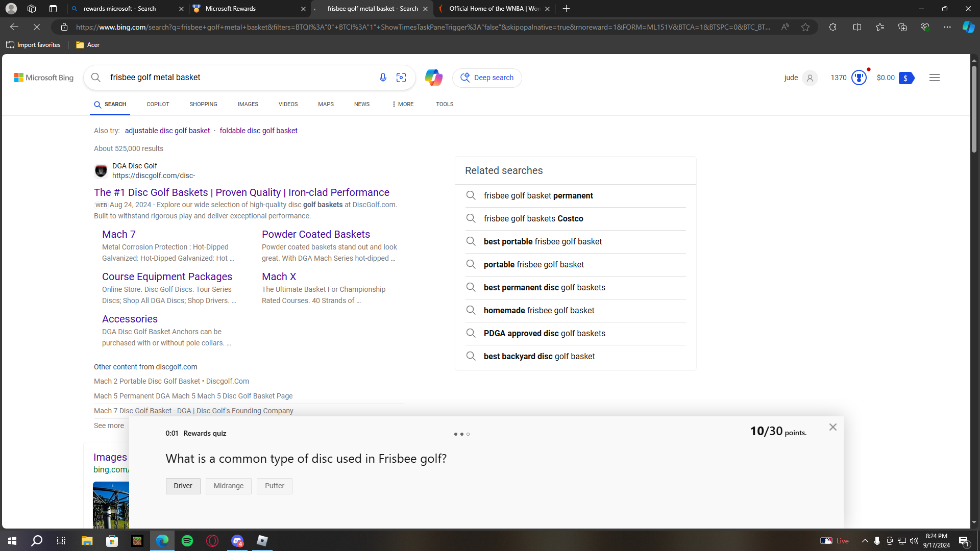Add this page to favorites star
The height and width of the screenshot is (551, 980).
[805, 27]
